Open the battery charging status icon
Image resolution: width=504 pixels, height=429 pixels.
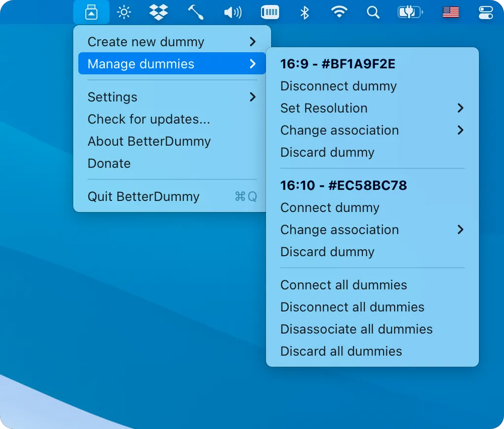(x=410, y=12)
